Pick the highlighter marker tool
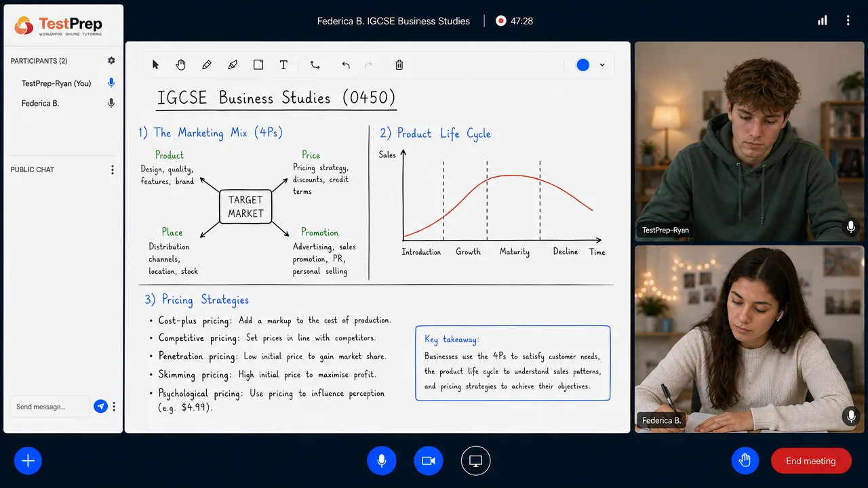Viewport: 868px width, 488px height. [233, 65]
